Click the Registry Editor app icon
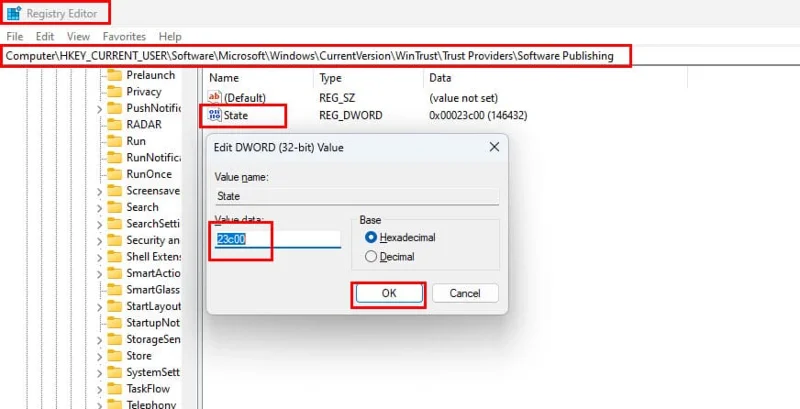 click(14, 13)
